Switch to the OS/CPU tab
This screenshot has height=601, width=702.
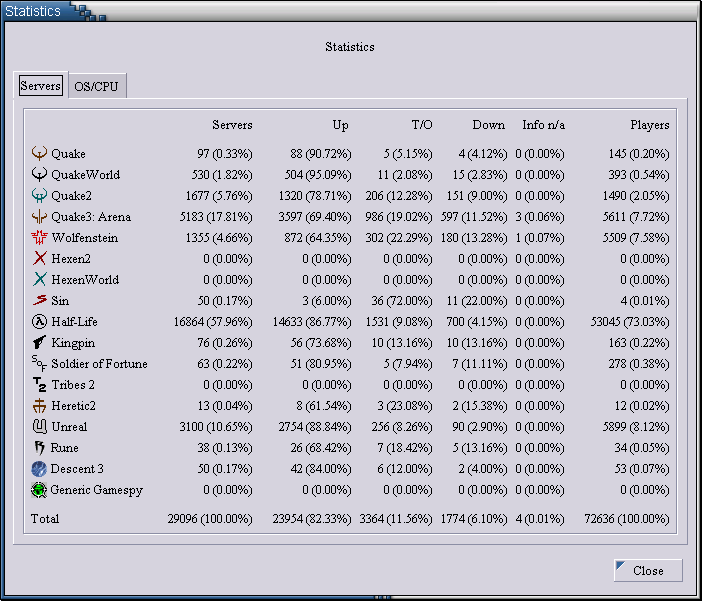coord(96,86)
